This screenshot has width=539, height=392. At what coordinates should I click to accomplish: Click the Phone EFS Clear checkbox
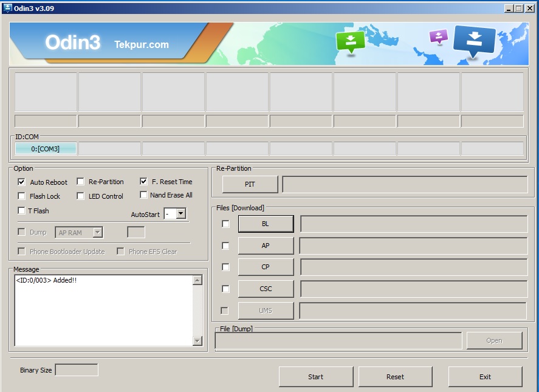(120, 252)
